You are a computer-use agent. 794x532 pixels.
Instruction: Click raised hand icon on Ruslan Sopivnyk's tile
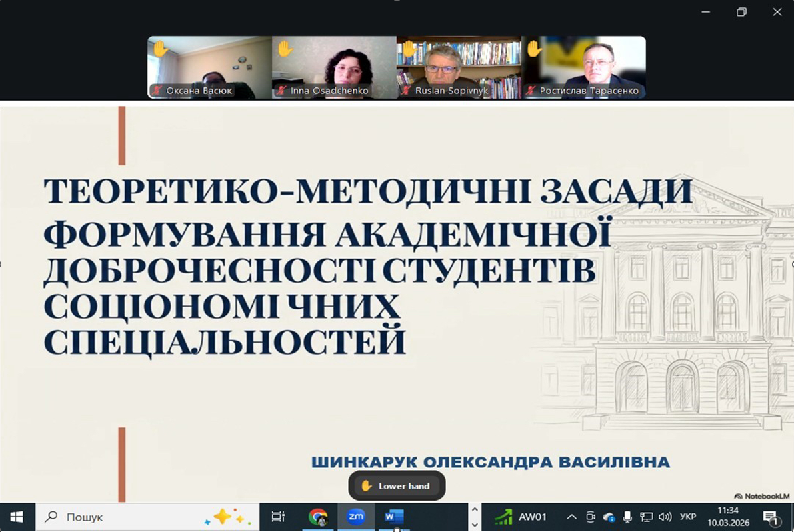click(409, 49)
